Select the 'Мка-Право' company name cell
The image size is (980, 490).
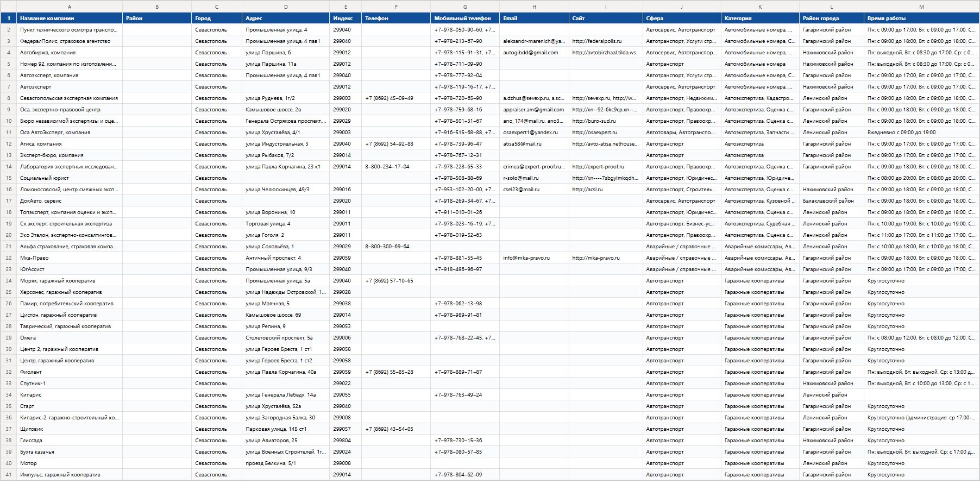pos(70,258)
